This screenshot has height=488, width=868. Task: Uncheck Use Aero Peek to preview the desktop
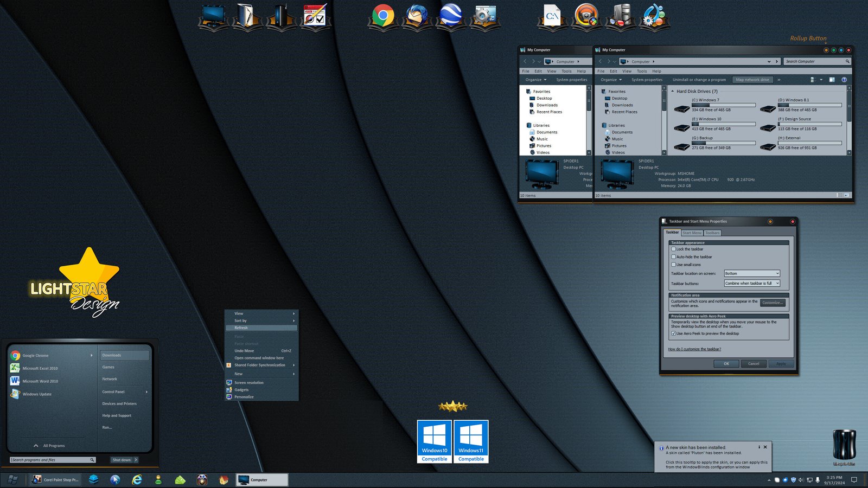[673, 333]
